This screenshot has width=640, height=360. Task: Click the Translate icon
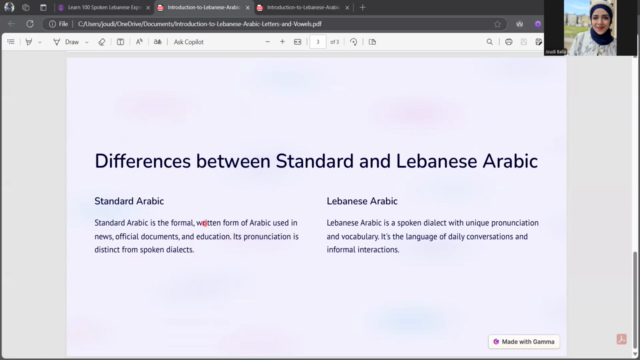click(158, 42)
